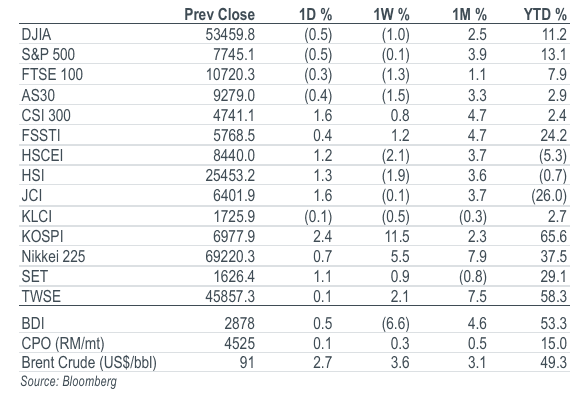Select the FSSTI index name
Image resolution: width=583 pixels, height=402 pixels.
click(x=41, y=135)
